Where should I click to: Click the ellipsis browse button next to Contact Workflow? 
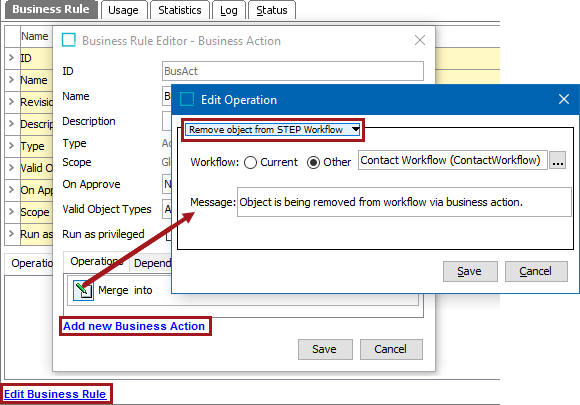click(557, 161)
